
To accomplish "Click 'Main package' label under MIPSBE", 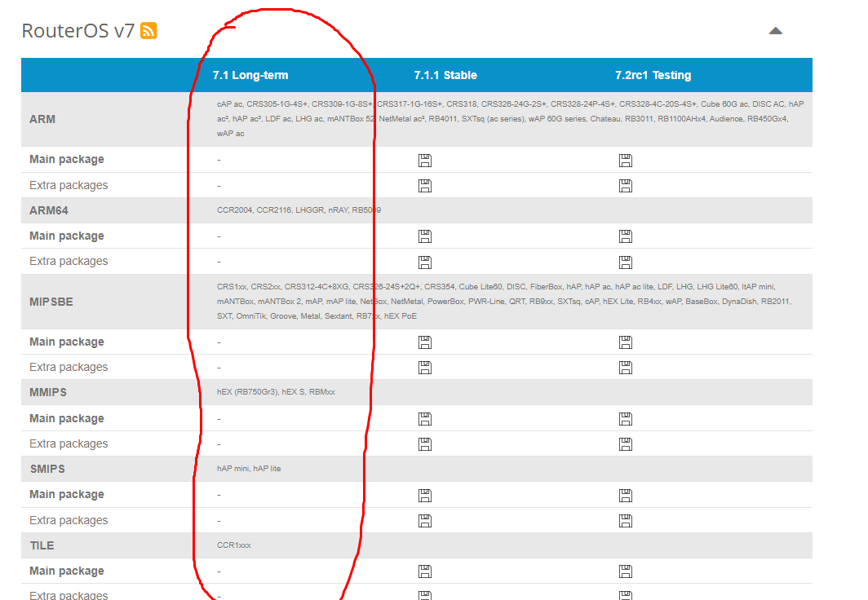I will (x=66, y=342).
